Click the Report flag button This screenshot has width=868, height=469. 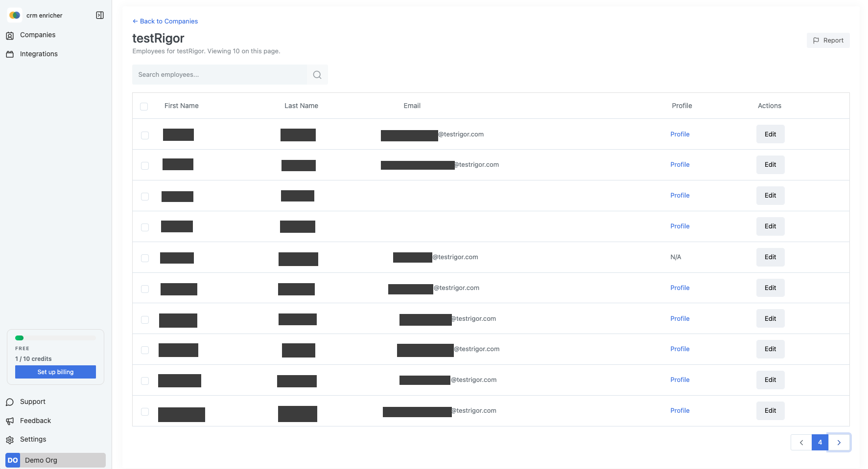828,41
